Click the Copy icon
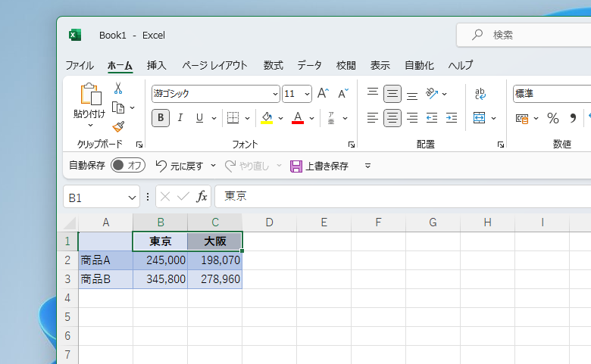 pyautogui.click(x=118, y=107)
